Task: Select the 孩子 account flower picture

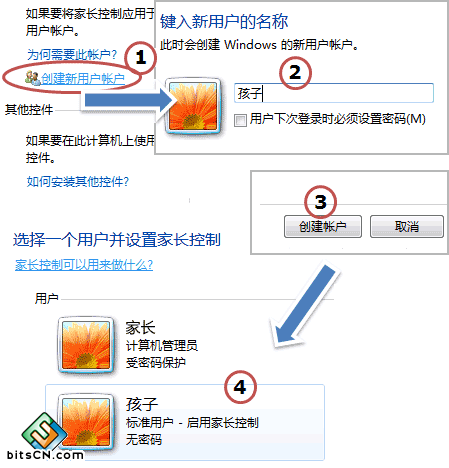Action: point(87,421)
